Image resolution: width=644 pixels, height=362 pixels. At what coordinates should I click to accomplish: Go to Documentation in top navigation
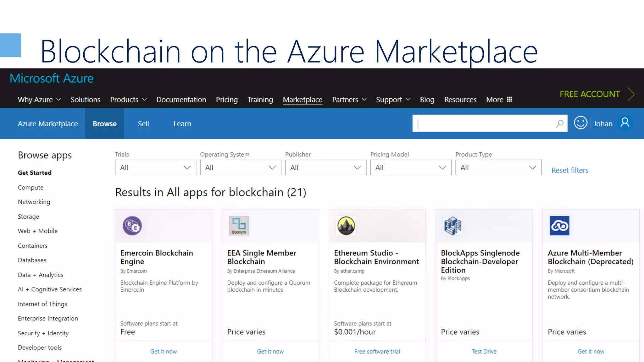181,100
